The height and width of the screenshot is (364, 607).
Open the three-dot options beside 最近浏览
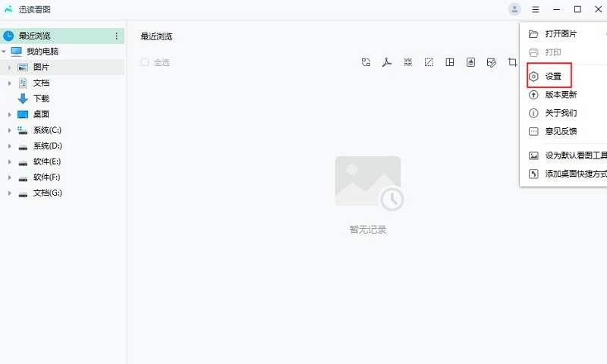pyautogui.click(x=116, y=36)
